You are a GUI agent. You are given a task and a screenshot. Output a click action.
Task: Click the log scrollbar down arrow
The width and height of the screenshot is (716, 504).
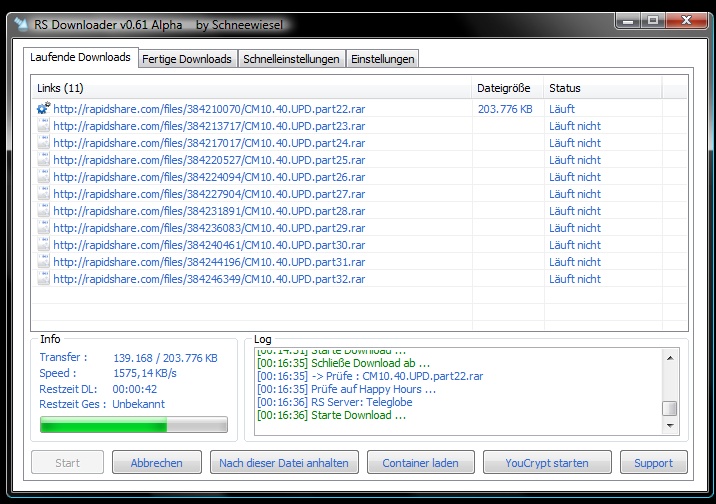tap(670, 425)
